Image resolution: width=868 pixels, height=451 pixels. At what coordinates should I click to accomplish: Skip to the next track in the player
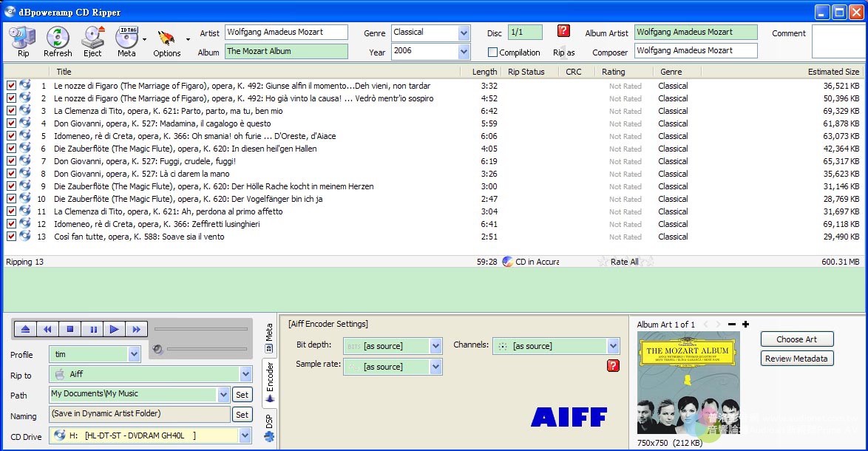click(137, 329)
